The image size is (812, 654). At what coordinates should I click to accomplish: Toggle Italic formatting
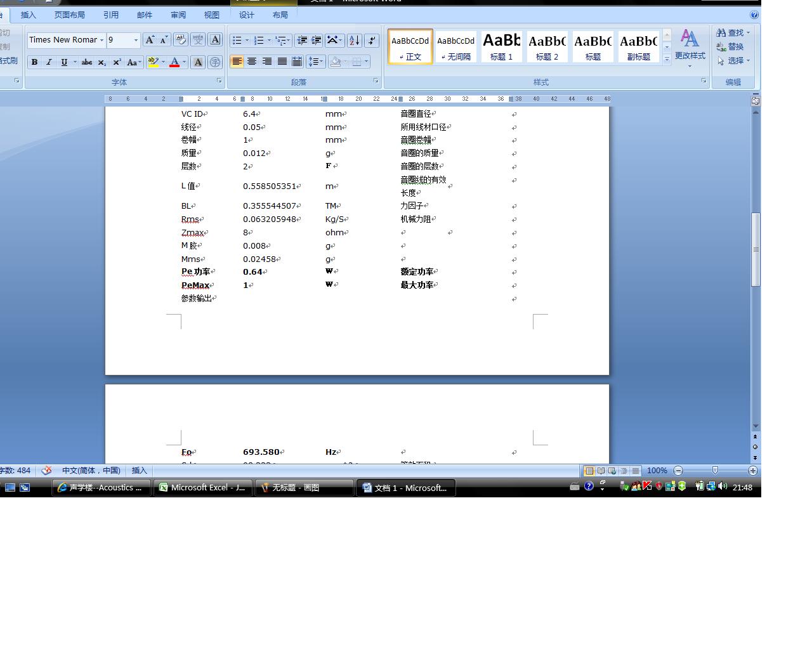49,62
